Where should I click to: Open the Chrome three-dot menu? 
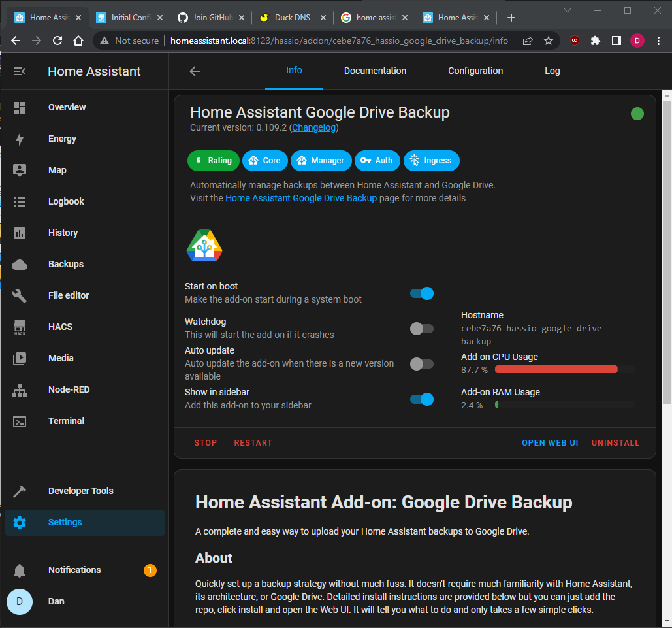pyautogui.click(x=658, y=41)
